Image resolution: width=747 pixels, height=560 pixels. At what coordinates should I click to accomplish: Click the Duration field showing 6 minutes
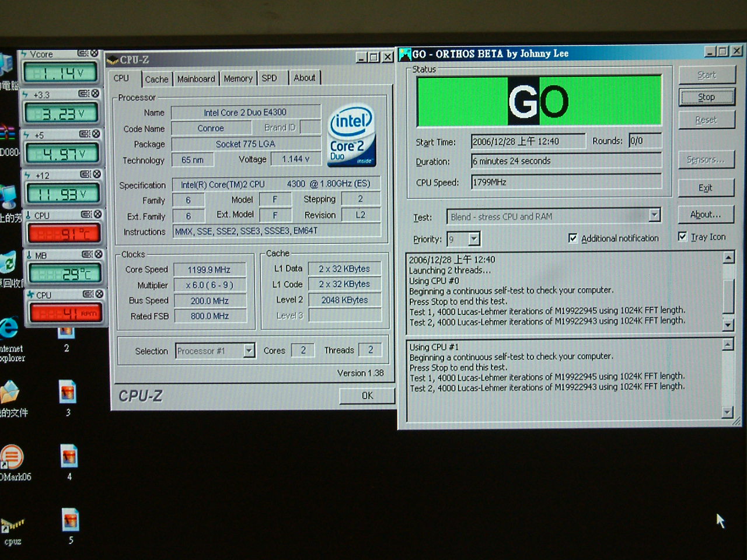click(566, 160)
